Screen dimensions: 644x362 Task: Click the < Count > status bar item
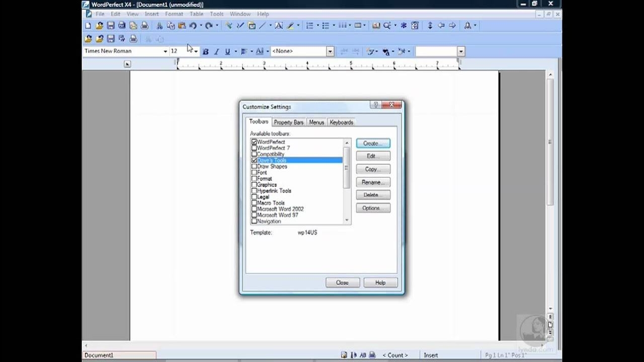coord(395,355)
